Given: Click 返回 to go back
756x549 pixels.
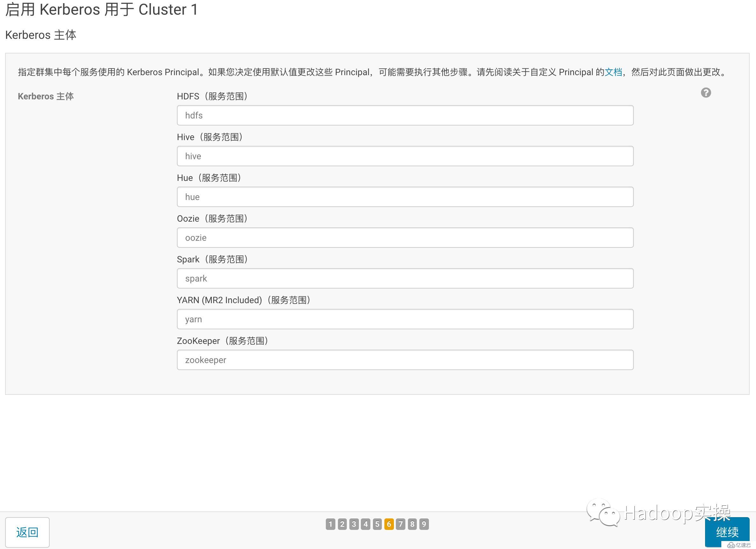Looking at the screenshot, I should pyautogui.click(x=27, y=531).
